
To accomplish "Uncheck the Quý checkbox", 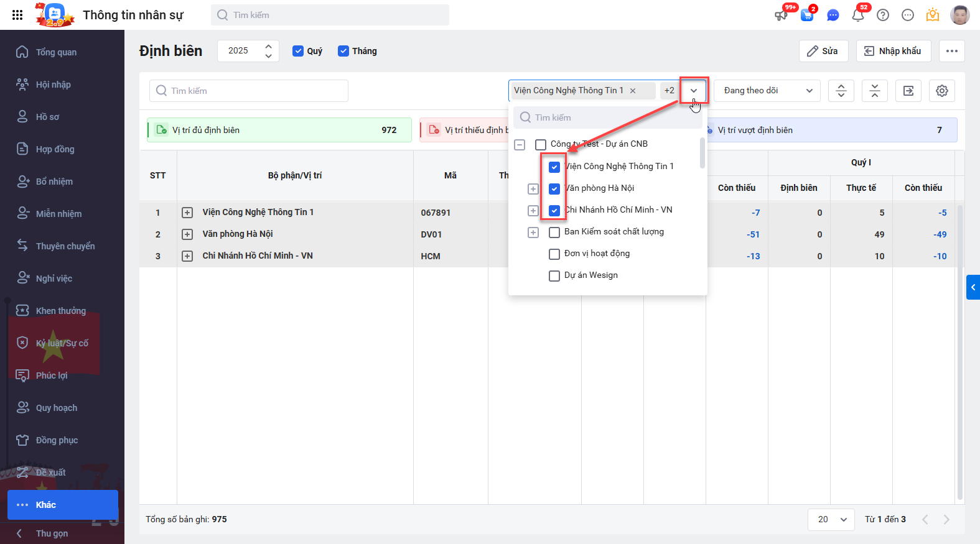I will point(298,51).
